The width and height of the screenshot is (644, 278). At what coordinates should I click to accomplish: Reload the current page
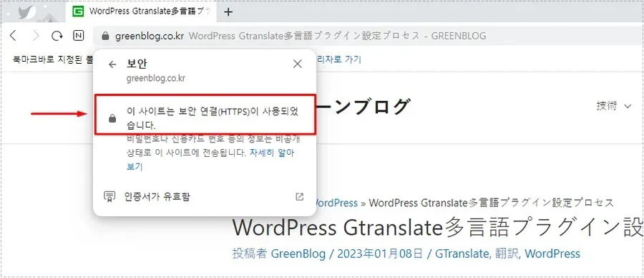(57, 36)
